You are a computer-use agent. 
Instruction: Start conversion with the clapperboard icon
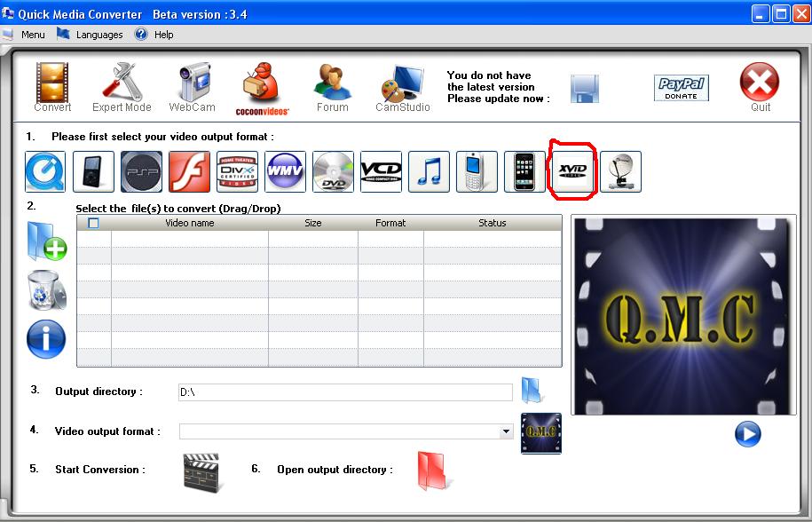pos(202,471)
